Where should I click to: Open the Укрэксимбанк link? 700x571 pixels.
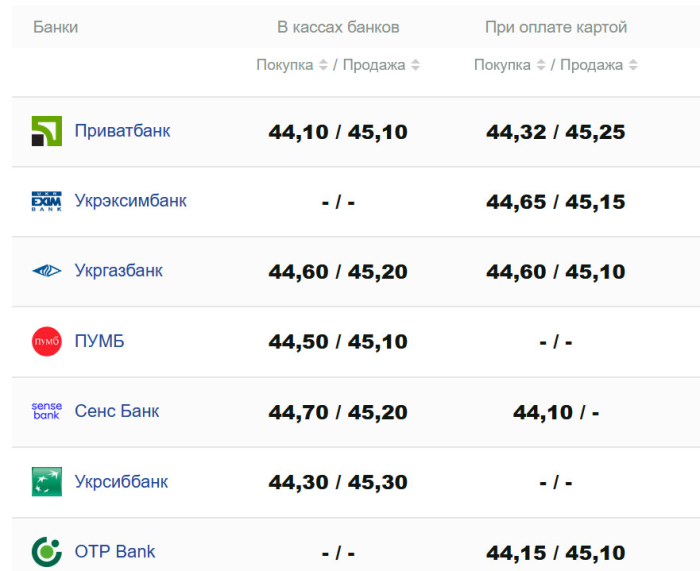click(x=130, y=201)
